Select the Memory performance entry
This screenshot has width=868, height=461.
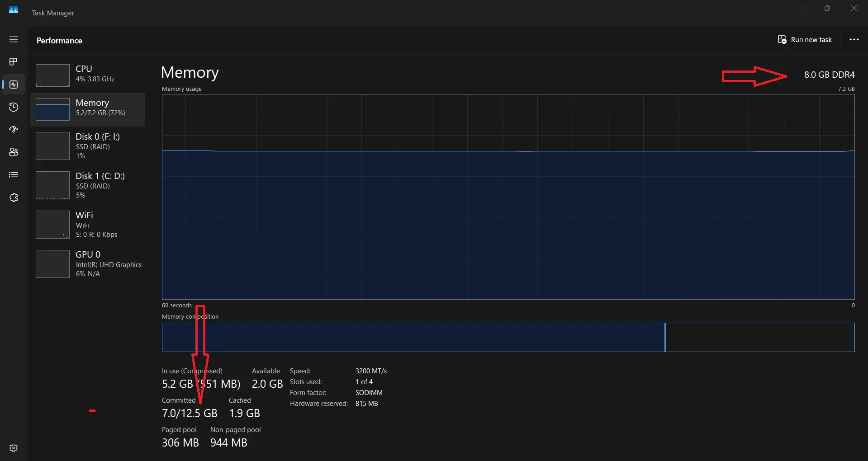[x=87, y=109]
